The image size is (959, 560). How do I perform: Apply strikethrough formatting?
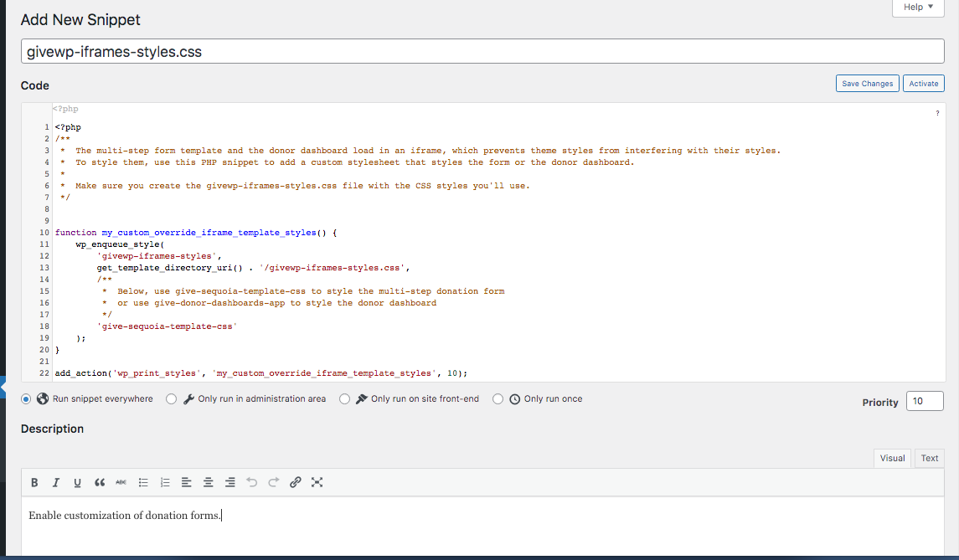click(121, 482)
